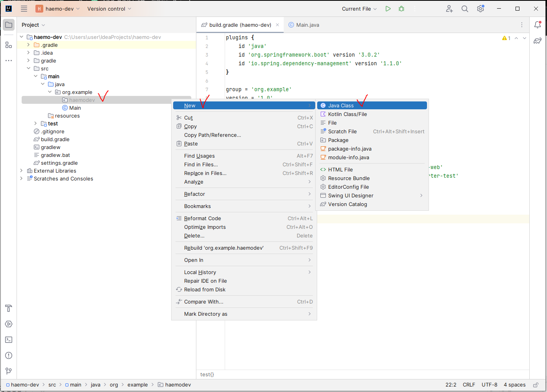Select Scratch File menu entry
Viewport: 547px width, 392px height.
pyautogui.click(x=372, y=131)
